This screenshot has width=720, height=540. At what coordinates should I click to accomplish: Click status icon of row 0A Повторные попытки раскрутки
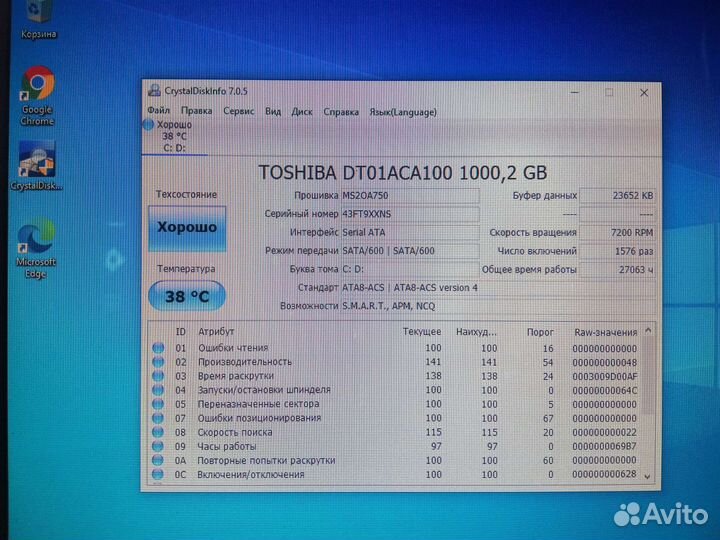tap(158, 460)
